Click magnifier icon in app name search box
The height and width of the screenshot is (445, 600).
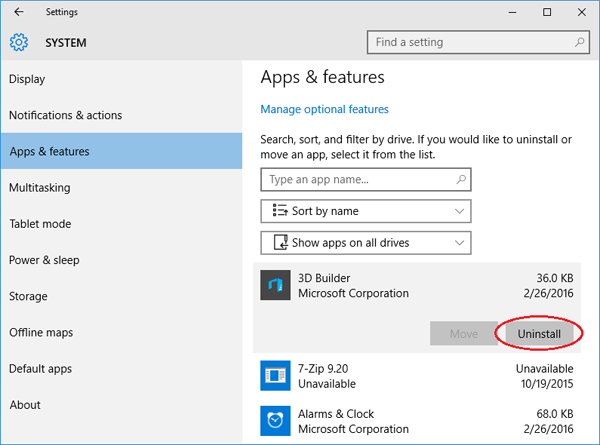coord(460,180)
